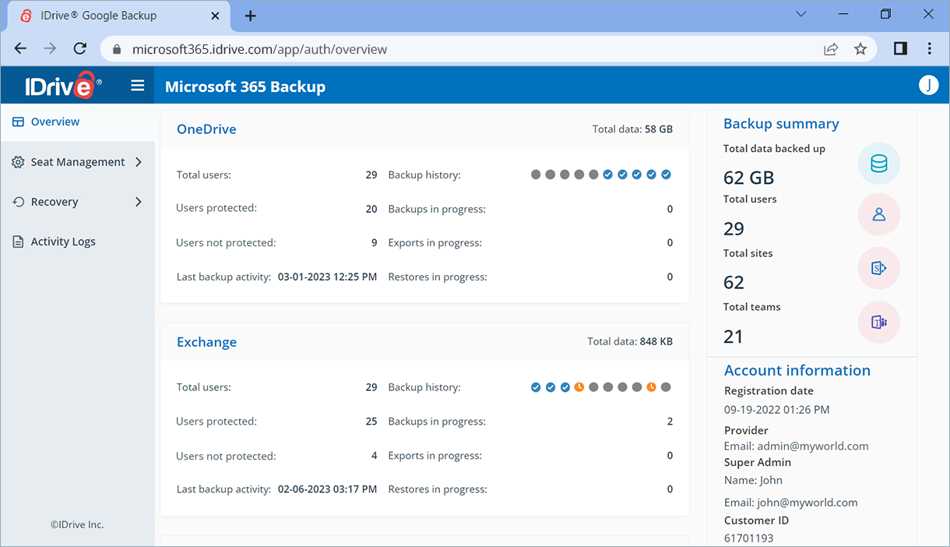Open the user avatar J menu

(928, 85)
